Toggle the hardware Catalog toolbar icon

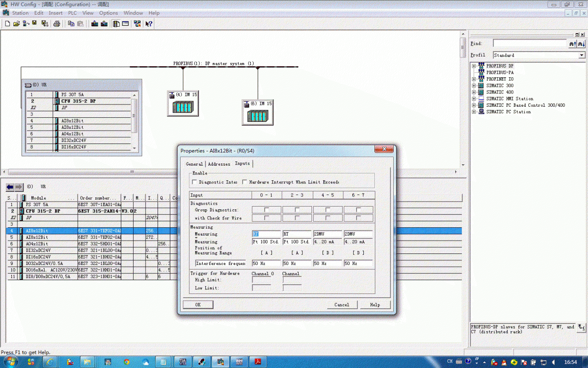[x=116, y=23]
